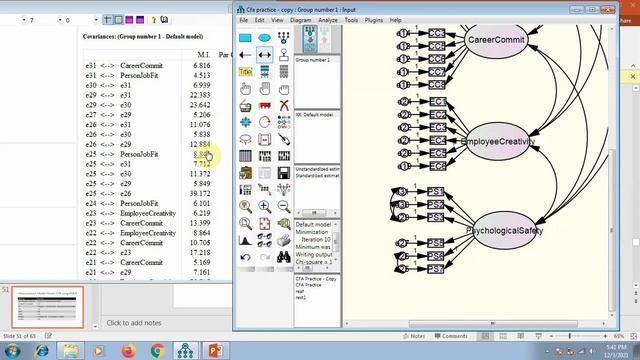The width and height of the screenshot is (640, 360).
Task: Toggle the first pressed icon in output toolbar
Action: [x=108, y=20]
